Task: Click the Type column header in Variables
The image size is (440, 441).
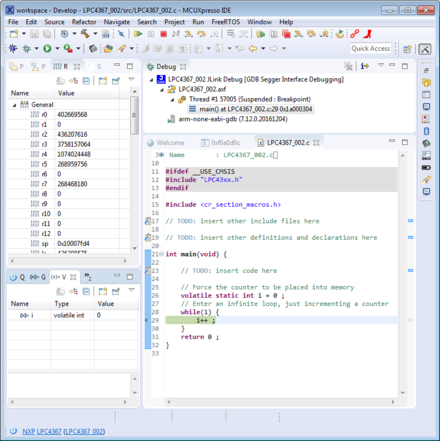Action: (x=72, y=304)
